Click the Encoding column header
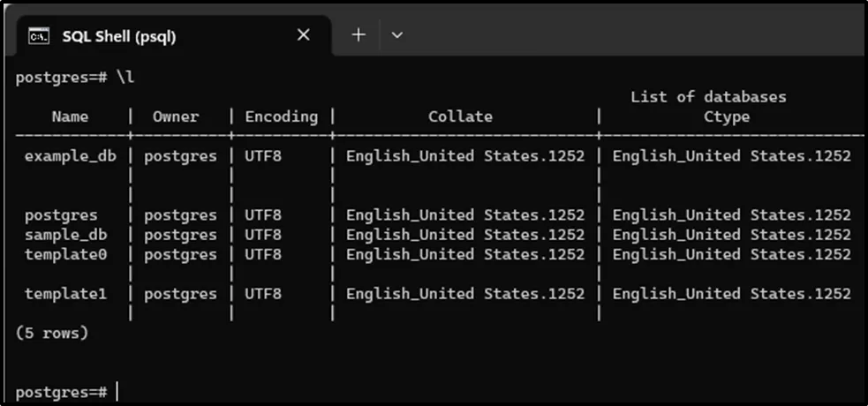The image size is (868, 406). click(281, 117)
